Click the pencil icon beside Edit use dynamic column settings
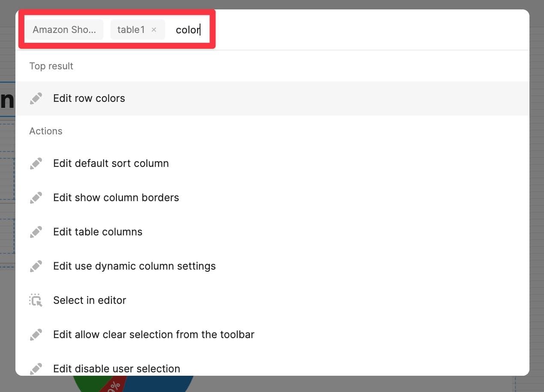Image resolution: width=544 pixels, height=392 pixels. 36,266
